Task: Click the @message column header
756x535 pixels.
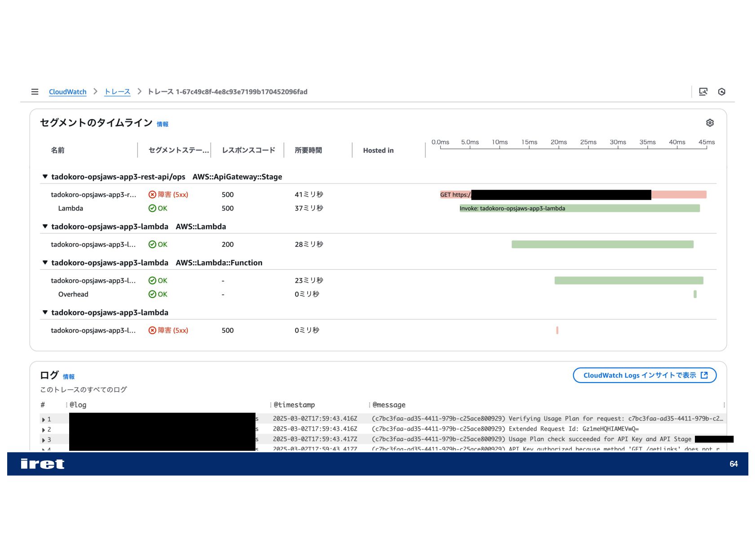Action: click(389, 405)
